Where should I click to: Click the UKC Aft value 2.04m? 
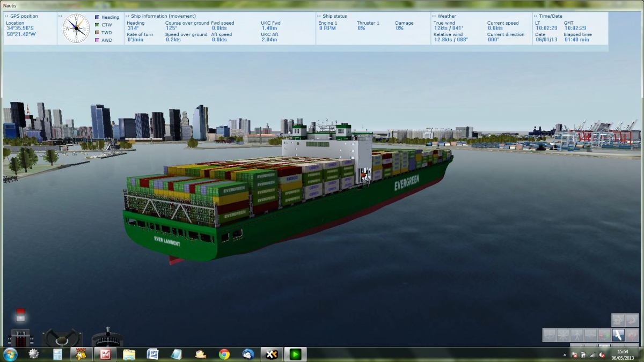[x=269, y=40]
